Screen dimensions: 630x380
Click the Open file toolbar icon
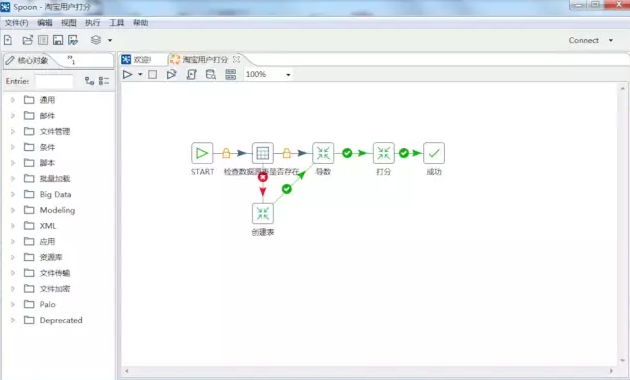27,40
